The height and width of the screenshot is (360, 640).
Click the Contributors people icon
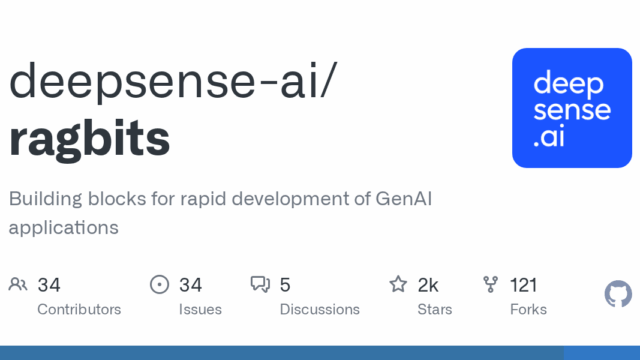[x=18, y=284]
